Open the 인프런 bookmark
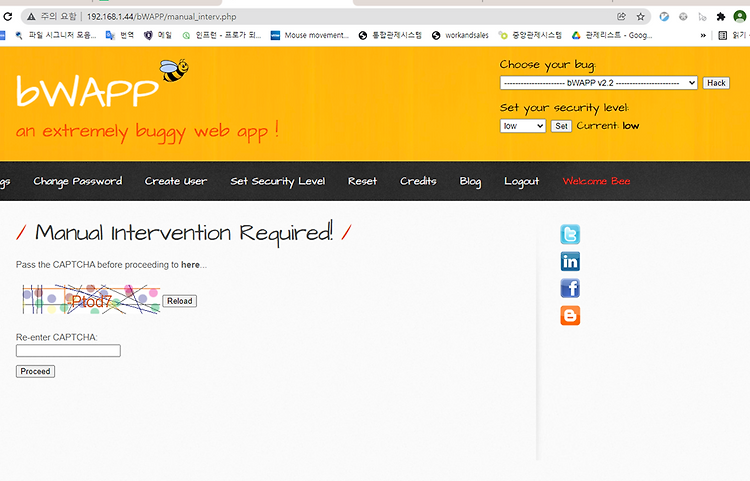 click(x=221, y=35)
